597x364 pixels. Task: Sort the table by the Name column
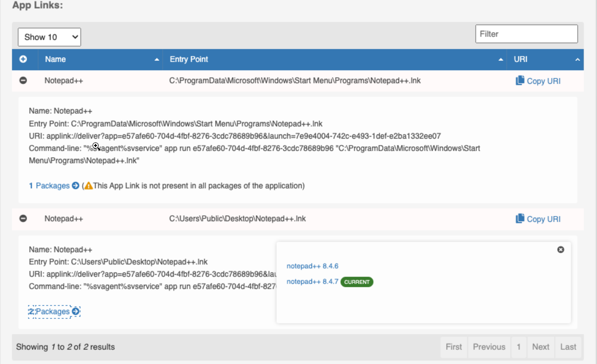100,59
